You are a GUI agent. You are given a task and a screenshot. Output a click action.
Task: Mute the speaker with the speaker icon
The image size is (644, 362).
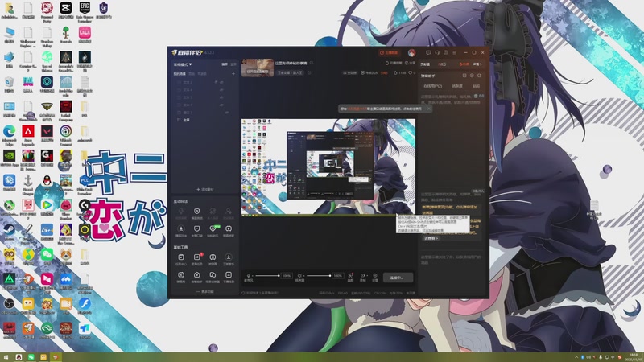299,276
